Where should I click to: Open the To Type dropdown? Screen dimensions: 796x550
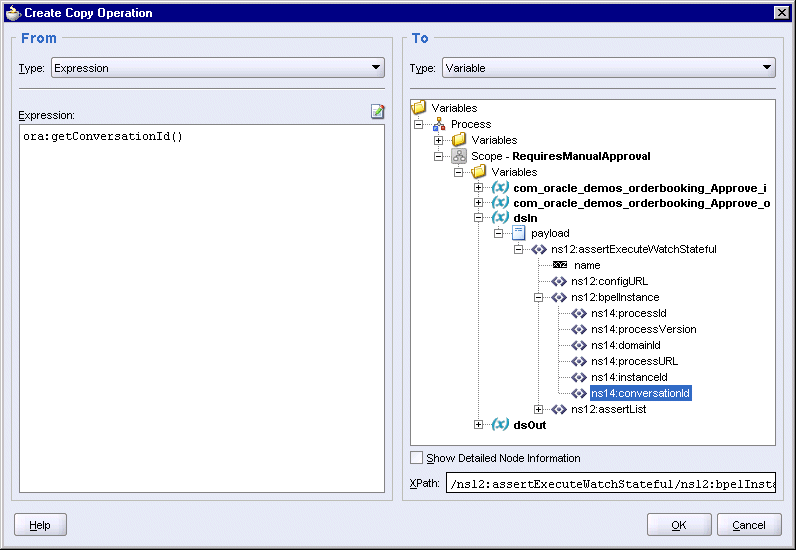[609, 68]
